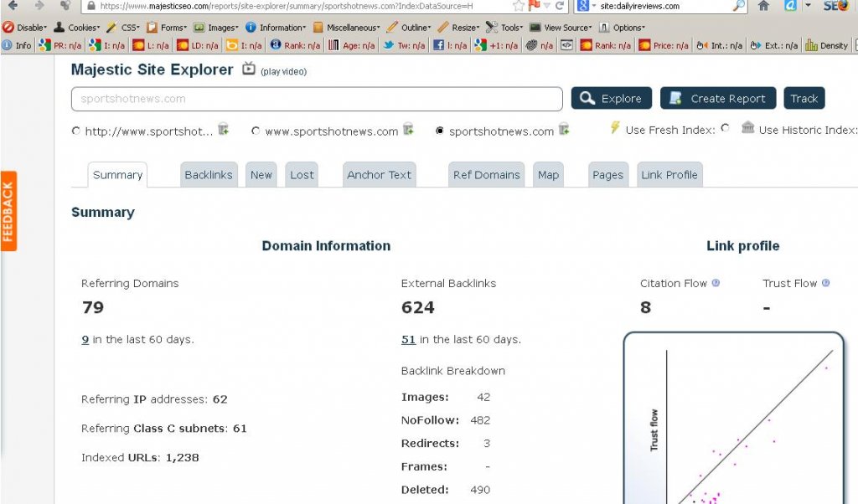Viewport: 858px width, 504px height.
Task: Open the Disable dropdown menu
Action: (24, 28)
